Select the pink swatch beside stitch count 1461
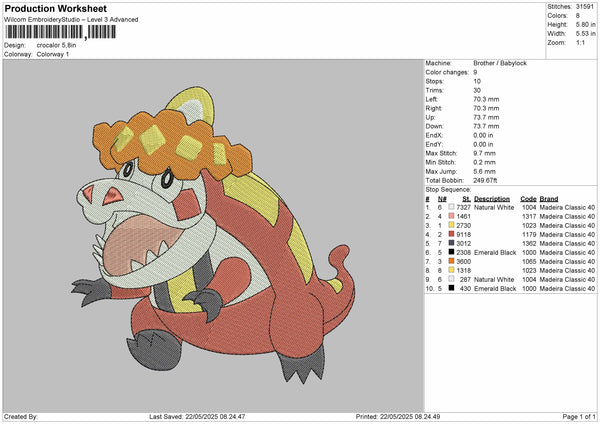 click(x=452, y=216)
